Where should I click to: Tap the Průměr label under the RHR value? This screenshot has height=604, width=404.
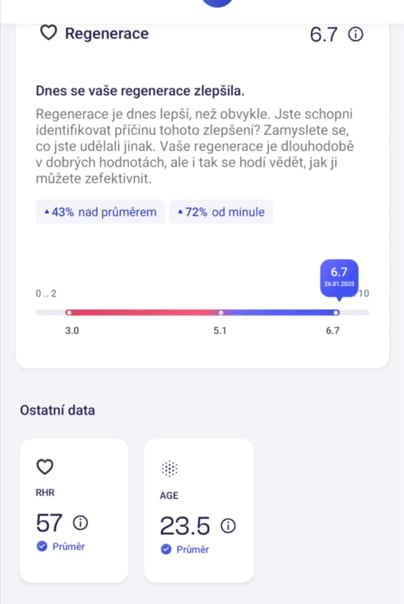coord(69,546)
